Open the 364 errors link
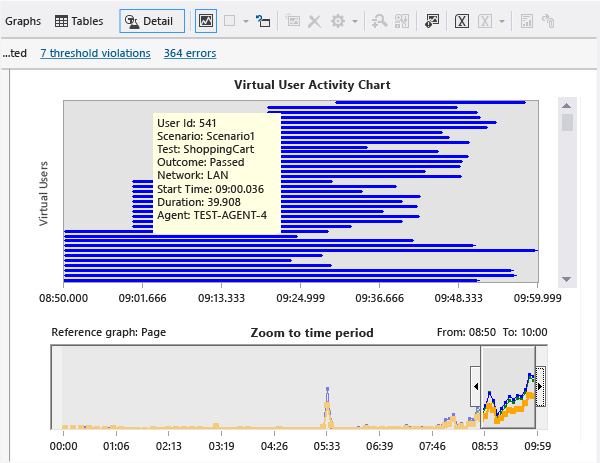The width and height of the screenshot is (600, 463). point(190,53)
